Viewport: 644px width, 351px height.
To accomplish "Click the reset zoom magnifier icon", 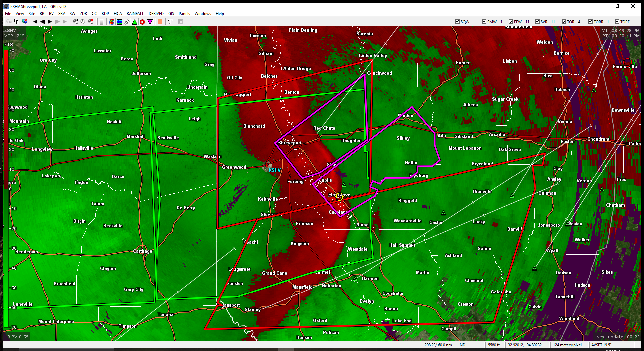I will [x=91, y=22].
